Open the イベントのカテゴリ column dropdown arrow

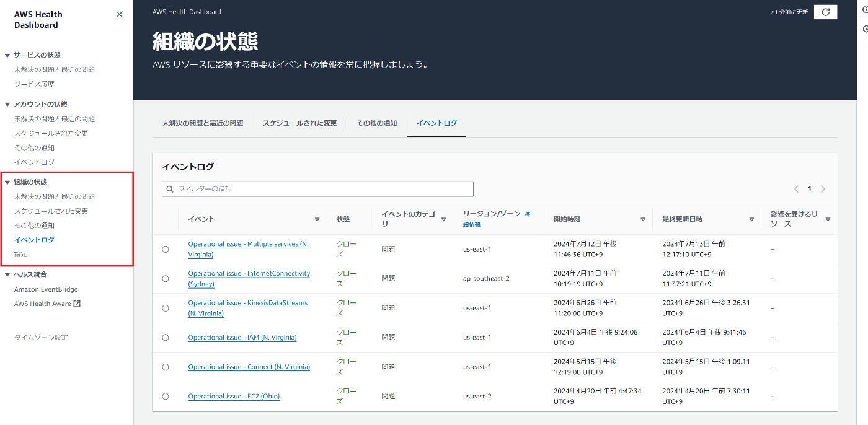click(x=444, y=219)
